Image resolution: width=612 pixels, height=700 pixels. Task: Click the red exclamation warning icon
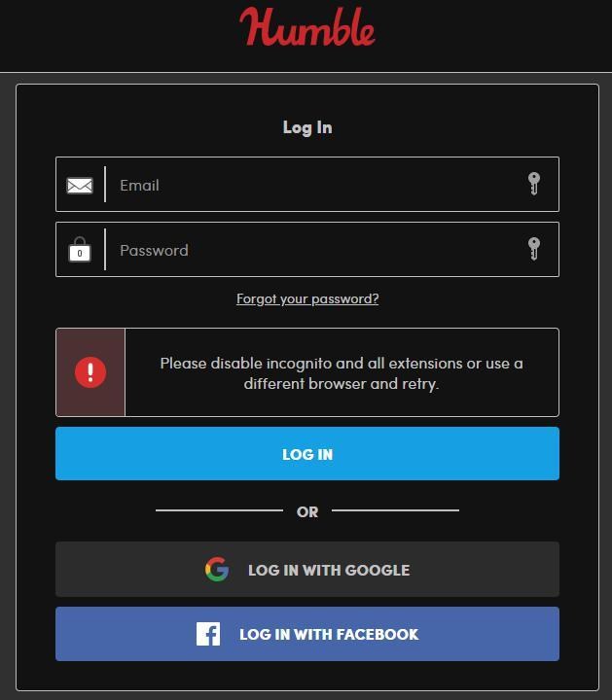pos(90,371)
